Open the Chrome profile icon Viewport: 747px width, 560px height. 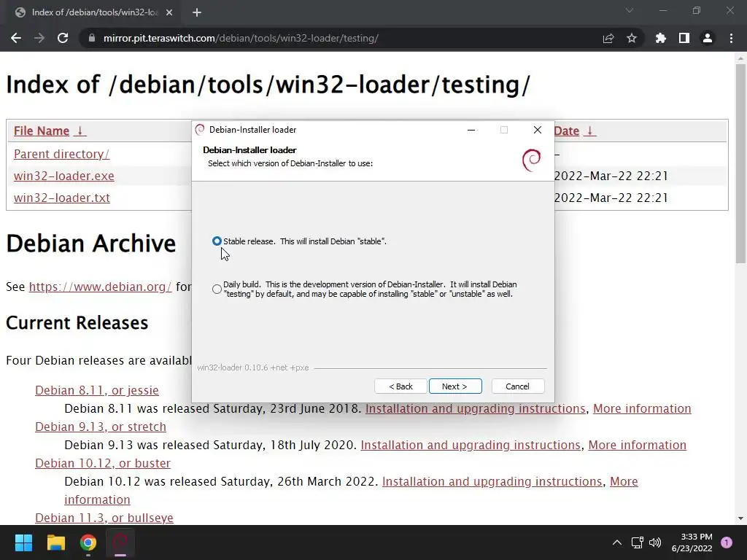[708, 38]
